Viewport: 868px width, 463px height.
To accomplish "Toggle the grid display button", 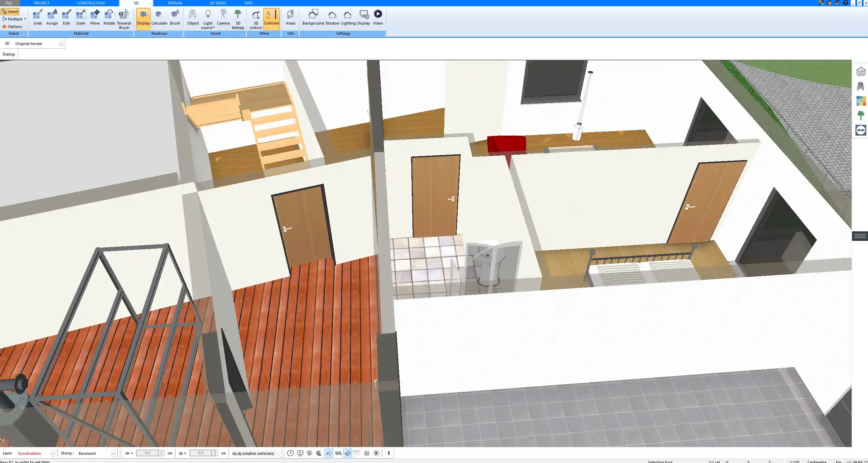I will click(x=367, y=453).
